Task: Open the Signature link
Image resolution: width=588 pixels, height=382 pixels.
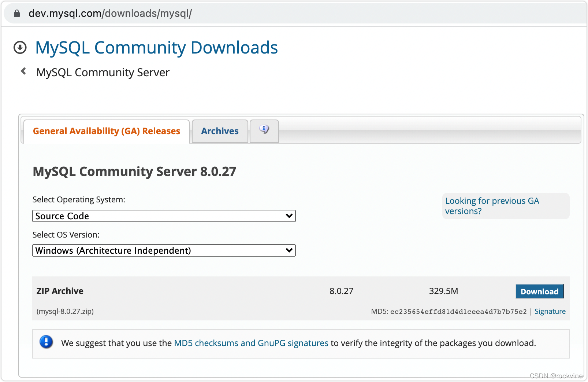Action: (x=550, y=311)
